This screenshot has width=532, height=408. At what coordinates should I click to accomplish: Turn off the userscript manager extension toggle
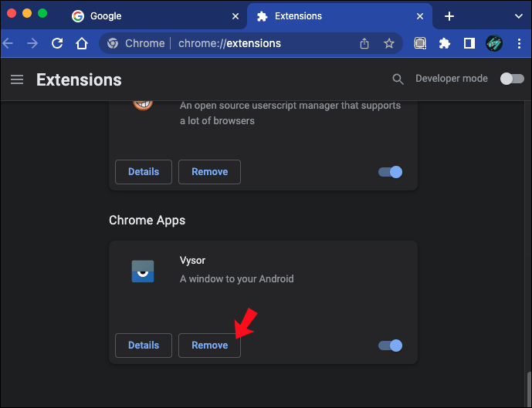coord(390,172)
